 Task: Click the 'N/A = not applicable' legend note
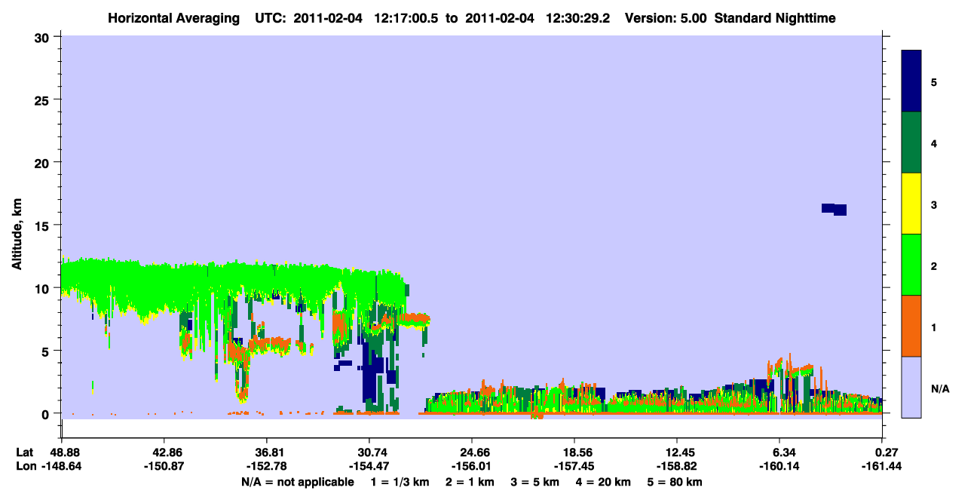coord(298,482)
